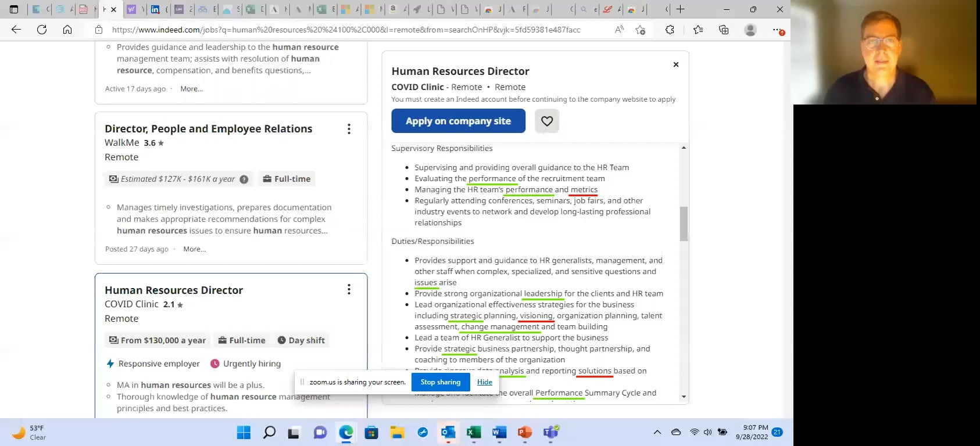Click help icon beside estimated salary
The image size is (980, 446).
(244, 179)
